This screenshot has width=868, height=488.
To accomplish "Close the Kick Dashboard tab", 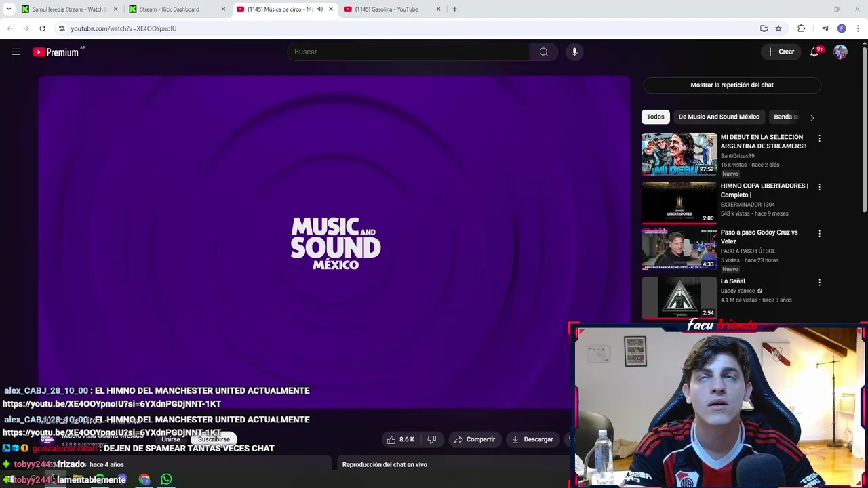I will pyautogui.click(x=223, y=9).
